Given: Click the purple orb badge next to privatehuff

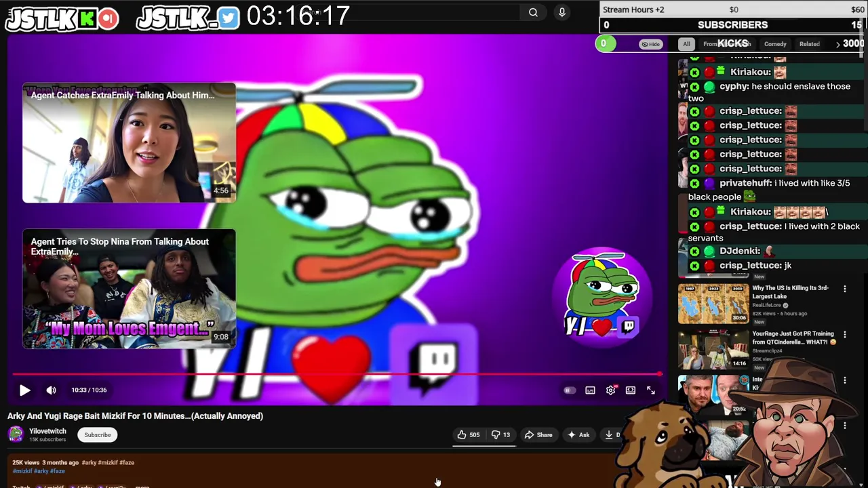Looking at the screenshot, I should (x=709, y=184).
